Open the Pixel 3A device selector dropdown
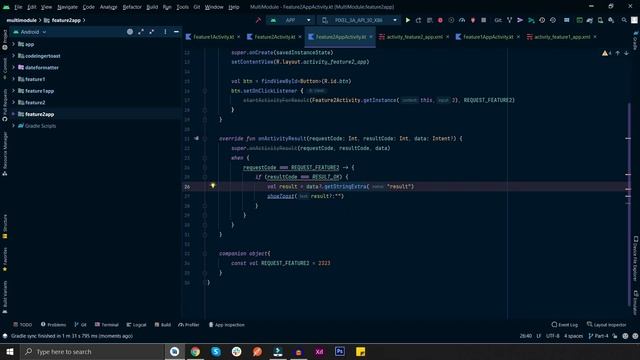 point(359,20)
